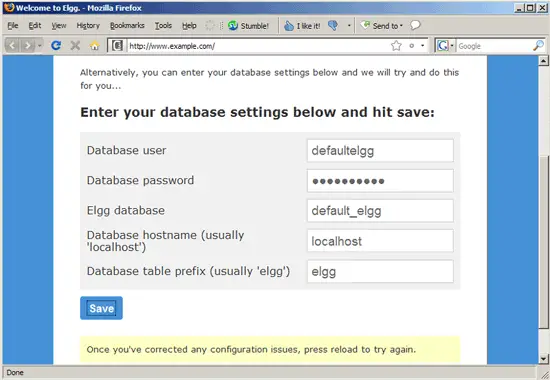Open the address bar history dropdown arrow
Screen dimensions: 550x380
423,46
